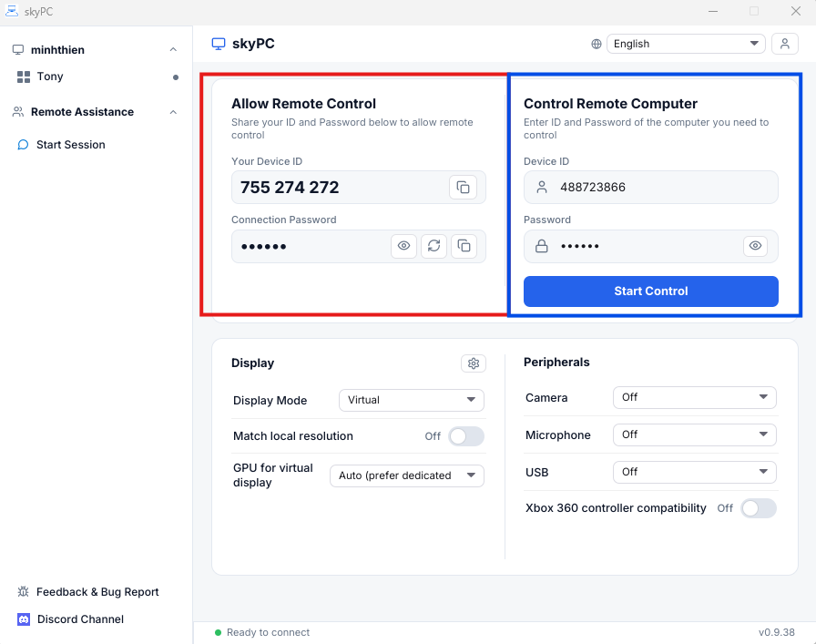Click the Feedback & Bug Report bug icon
The width and height of the screenshot is (816, 644).
click(24, 592)
